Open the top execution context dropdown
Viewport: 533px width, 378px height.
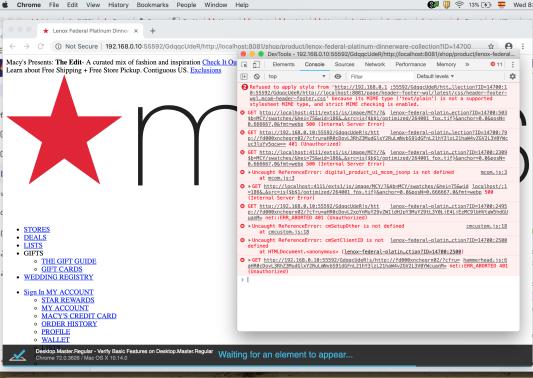point(297,76)
